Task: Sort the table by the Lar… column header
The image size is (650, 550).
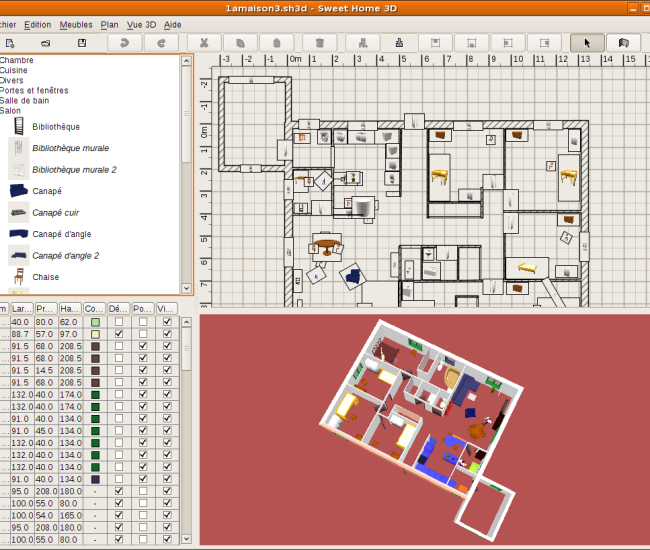Action: point(20,309)
